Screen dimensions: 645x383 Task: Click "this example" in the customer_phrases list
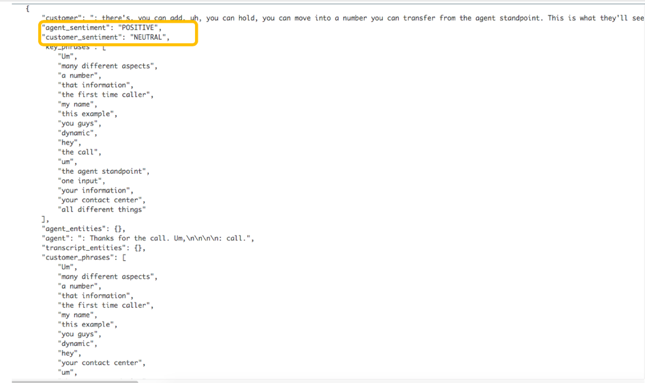(x=88, y=324)
